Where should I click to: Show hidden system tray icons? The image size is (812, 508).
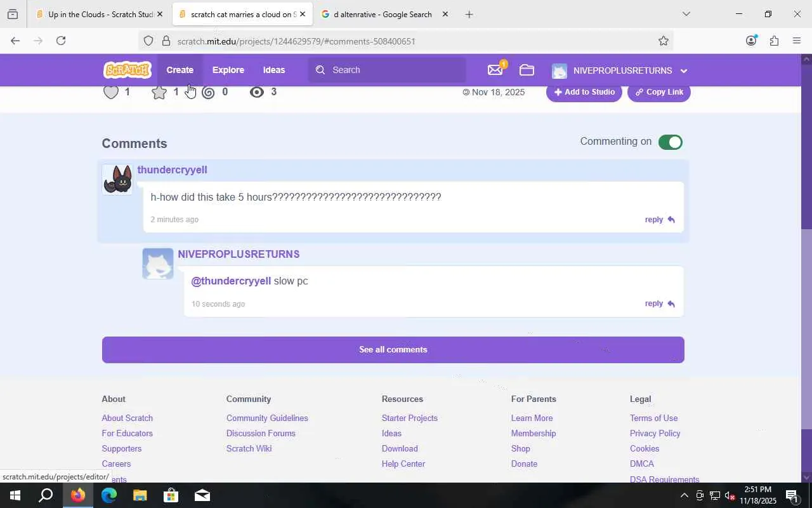point(684,496)
